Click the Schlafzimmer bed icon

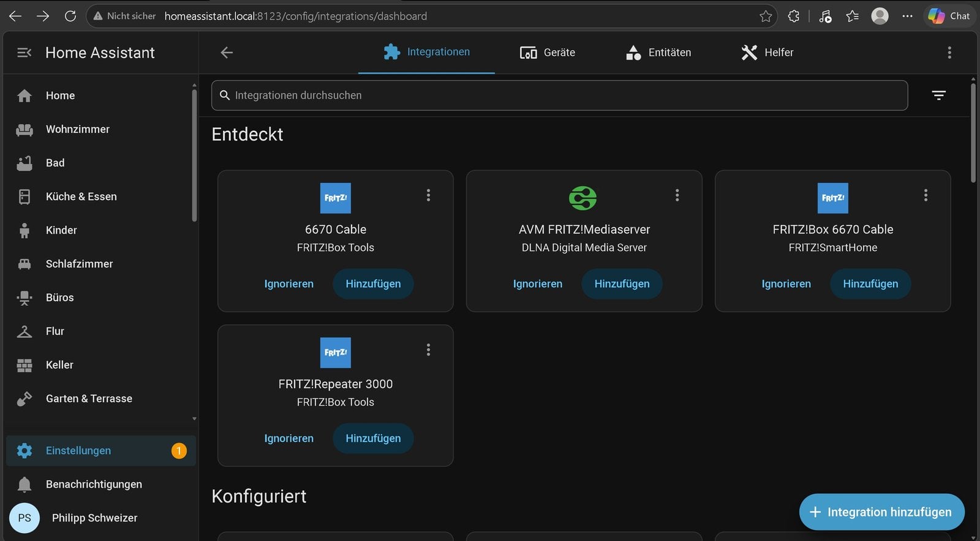(24, 264)
